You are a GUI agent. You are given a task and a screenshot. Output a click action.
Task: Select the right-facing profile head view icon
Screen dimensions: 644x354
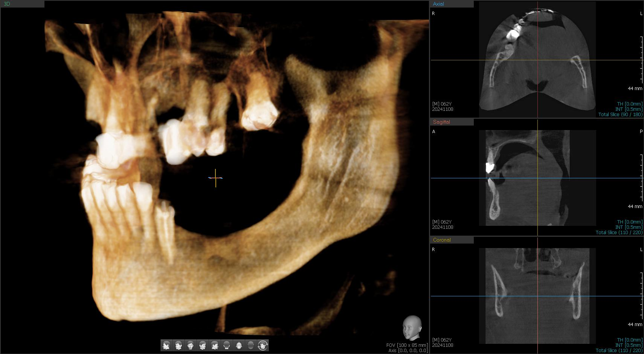point(215,345)
